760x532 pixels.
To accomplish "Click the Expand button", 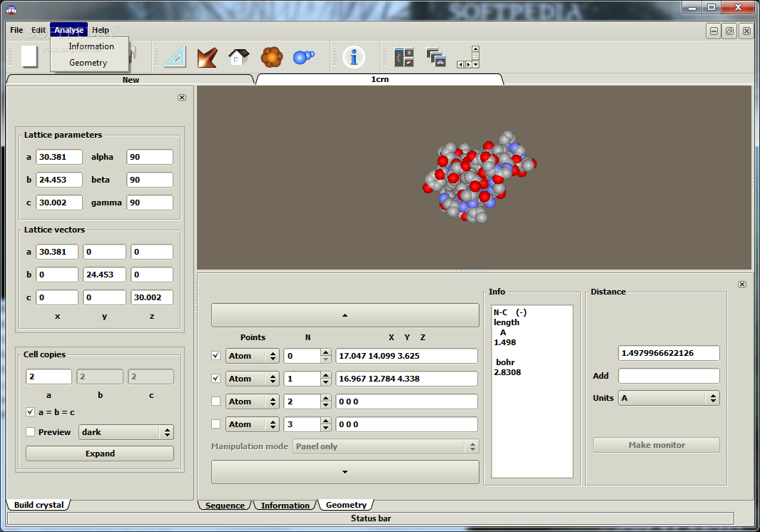I will point(100,454).
